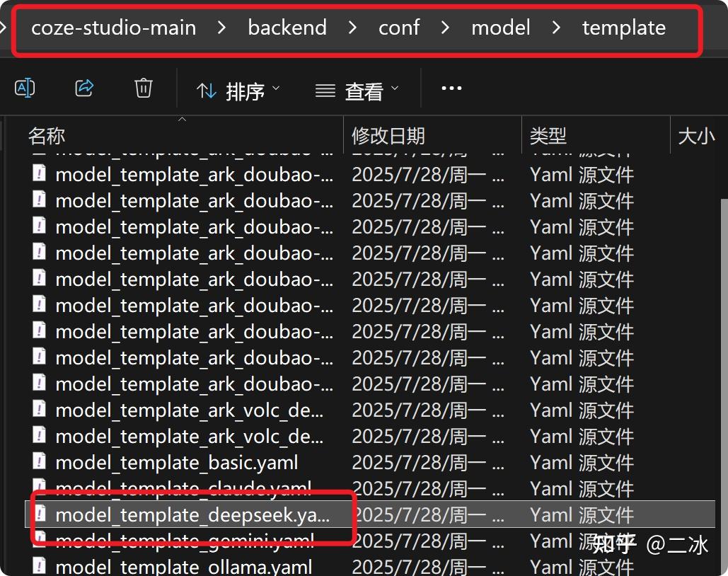Navigate to conf via the breadcrumb
This screenshot has width=728, height=576.
398,28
